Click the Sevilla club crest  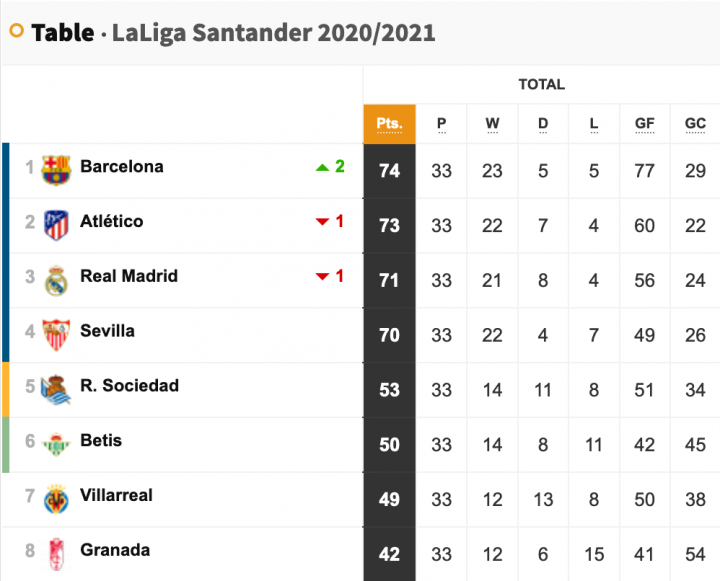pyautogui.click(x=56, y=335)
